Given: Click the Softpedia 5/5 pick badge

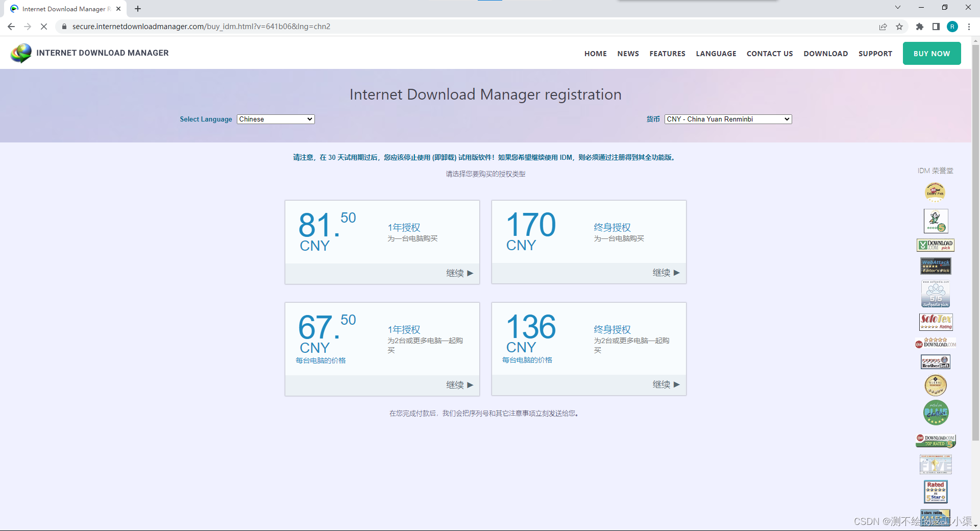Looking at the screenshot, I should coord(936,294).
